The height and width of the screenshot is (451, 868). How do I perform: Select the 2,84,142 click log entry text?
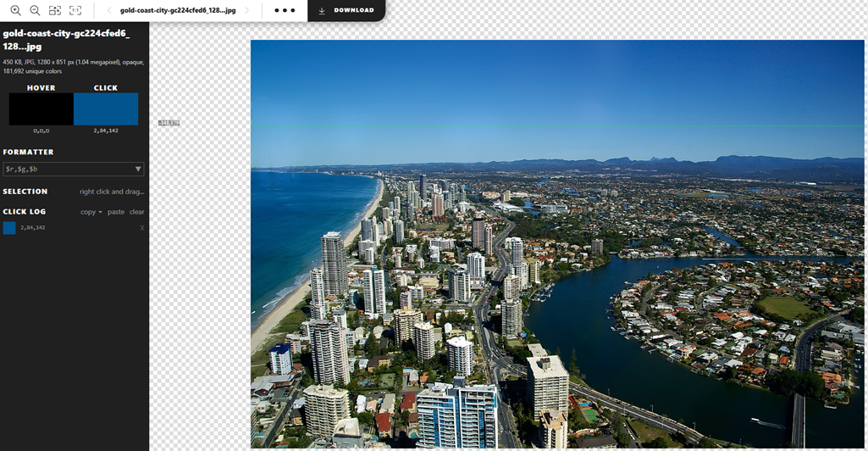[33, 228]
